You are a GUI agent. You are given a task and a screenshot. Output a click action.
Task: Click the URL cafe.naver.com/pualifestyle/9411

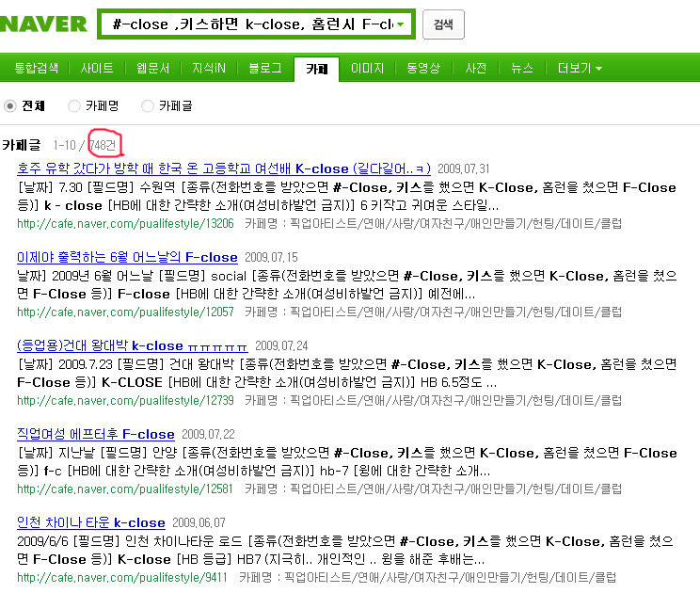coord(122,577)
